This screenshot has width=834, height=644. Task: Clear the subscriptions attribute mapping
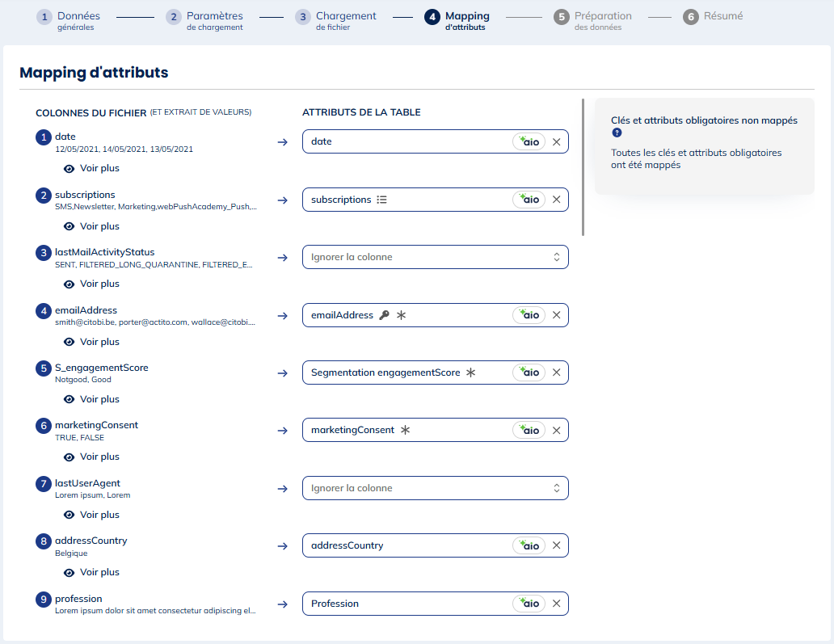pyautogui.click(x=556, y=200)
